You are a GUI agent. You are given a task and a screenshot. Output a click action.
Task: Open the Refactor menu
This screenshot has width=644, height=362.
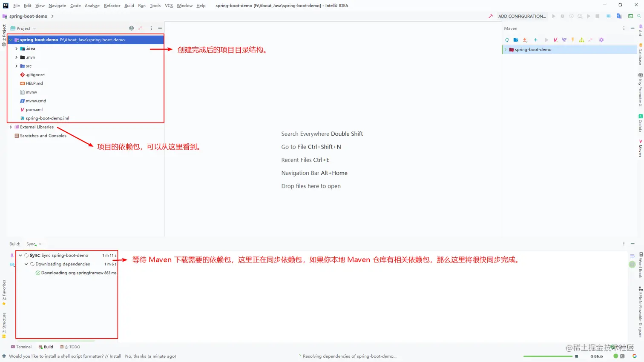112,6
